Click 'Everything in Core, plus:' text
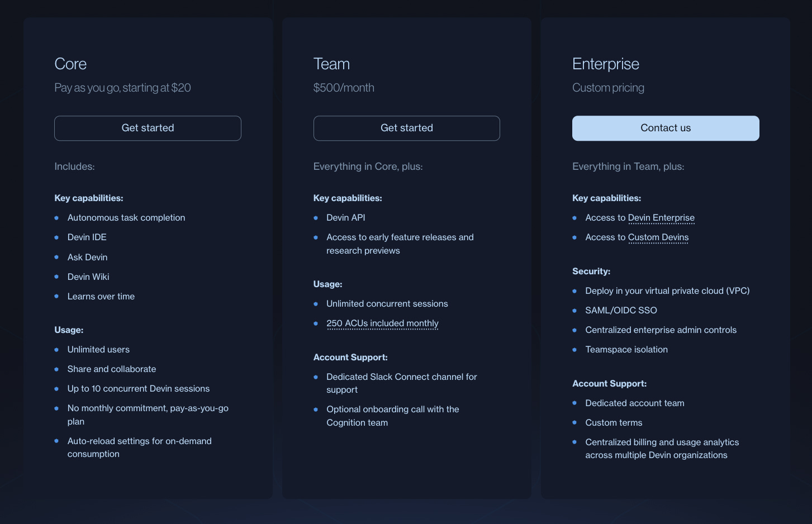Viewport: 812px width, 524px height. point(368,166)
